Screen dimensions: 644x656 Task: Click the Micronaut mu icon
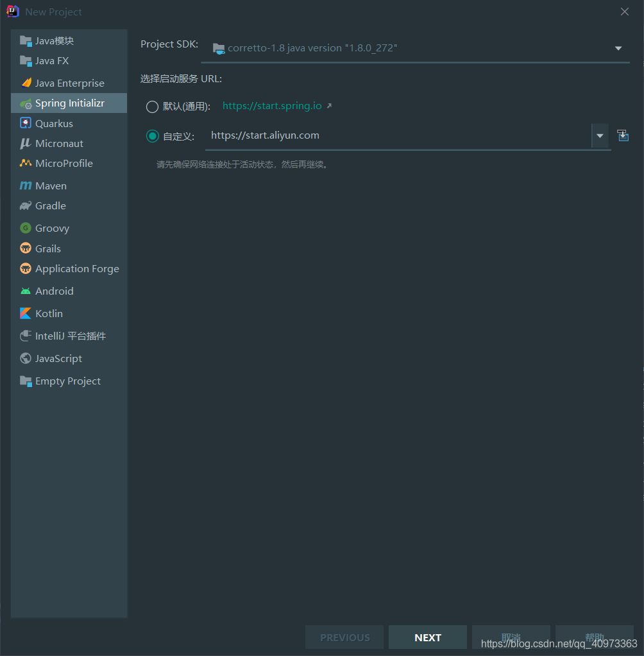coord(26,144)
